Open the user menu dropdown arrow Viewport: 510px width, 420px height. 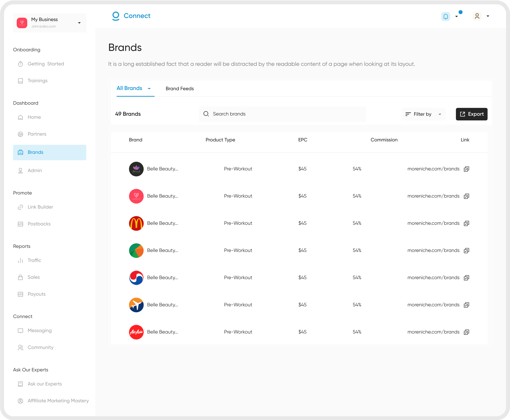pyautogui.click(x=488, y=16)
